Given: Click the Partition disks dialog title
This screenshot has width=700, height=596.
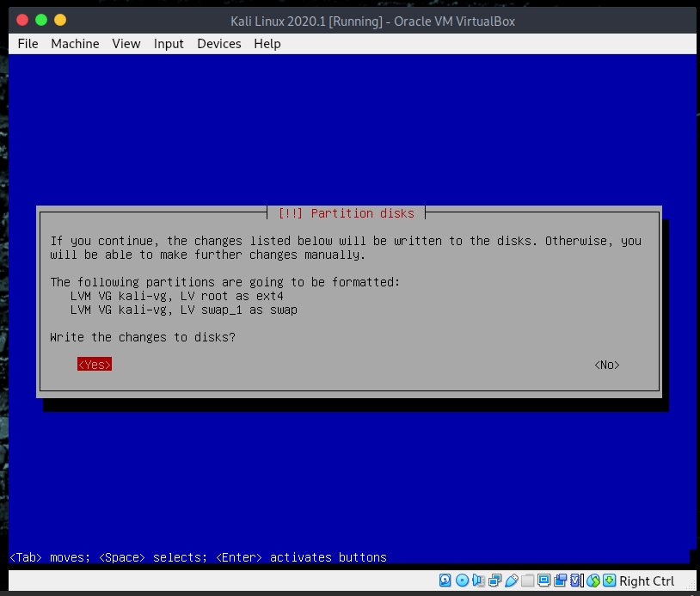Looking at the screenshot, I should [x=346, y=213].
